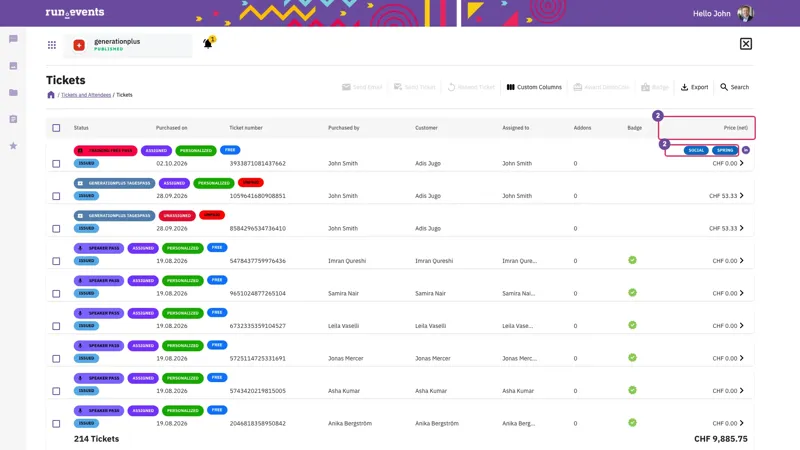Open the chat icon in left sidebar
Screen dimensions: 800x450
tap(13, 39)
